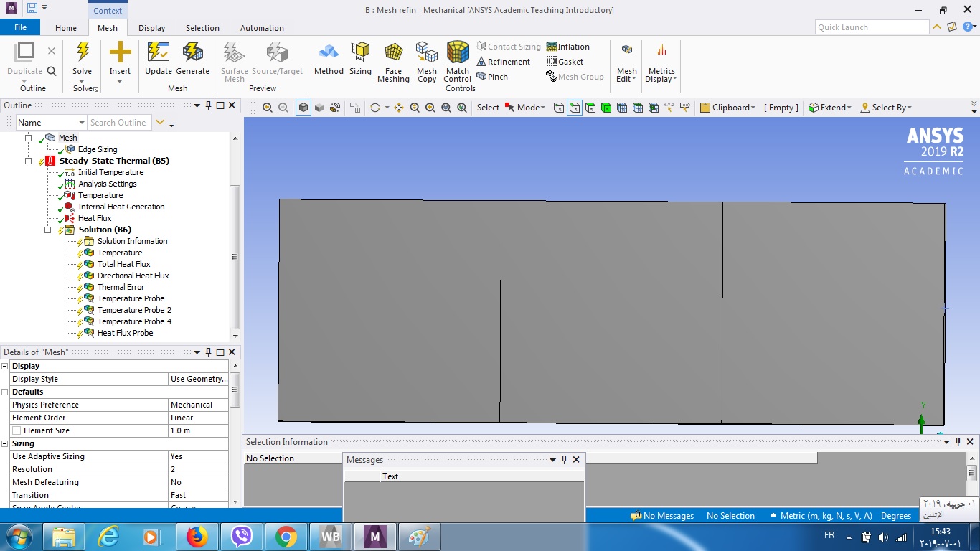Screen dimensions: 980x551
Task: Tick the Element Size checkbox
Action: (16, 430)
